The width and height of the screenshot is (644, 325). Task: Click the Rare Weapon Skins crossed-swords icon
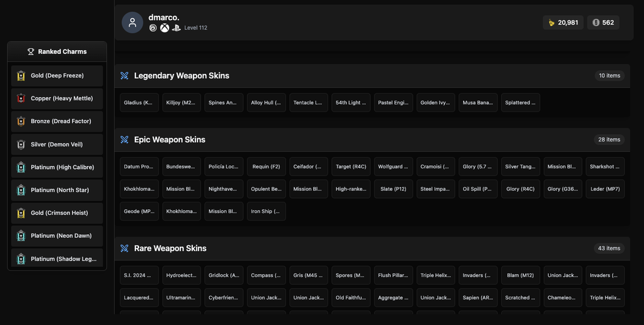(x=125, y=248)
